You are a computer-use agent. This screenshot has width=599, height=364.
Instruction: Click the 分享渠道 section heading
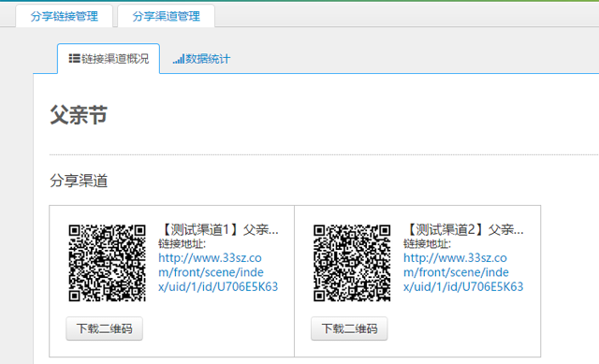(79, 181)
